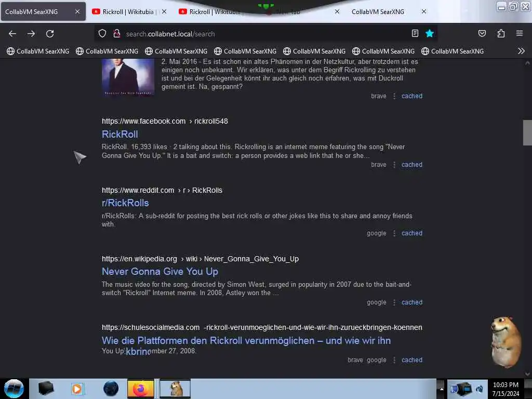Open the Firefox hamburger menu
The image size is (532, 399).
pos(520,33)
